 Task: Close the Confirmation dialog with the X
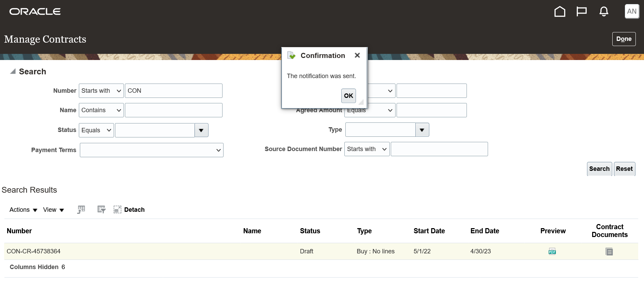click(357, 55)
